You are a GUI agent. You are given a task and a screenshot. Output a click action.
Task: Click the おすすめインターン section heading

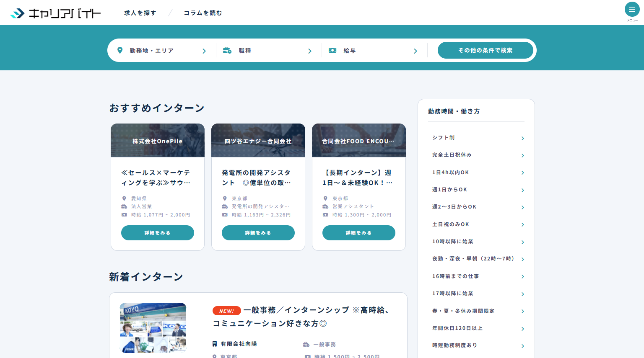[157, 108]
